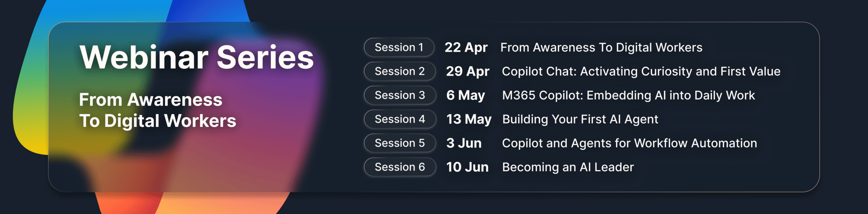Click the bold subtitle under Webinar Series

click(x=157, y=110)
